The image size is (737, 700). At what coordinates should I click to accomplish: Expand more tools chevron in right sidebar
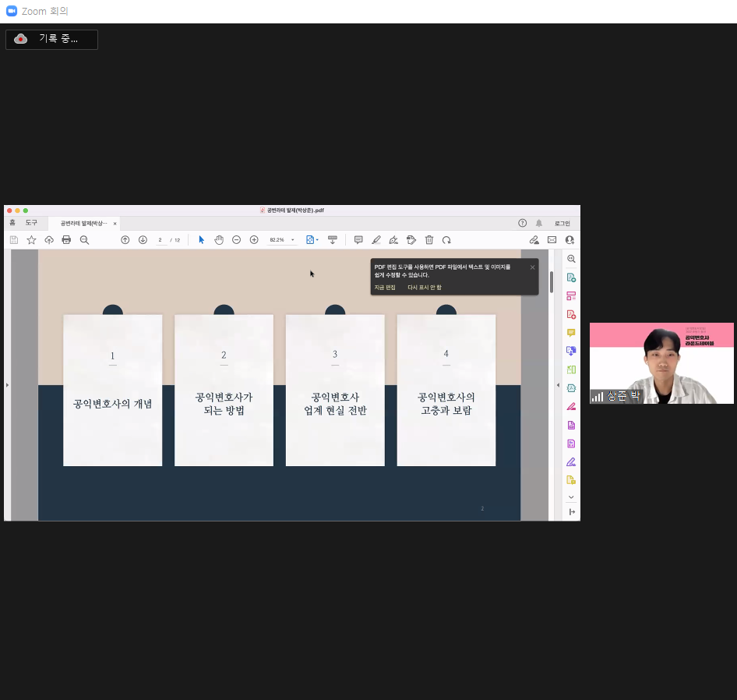point(571,497)
